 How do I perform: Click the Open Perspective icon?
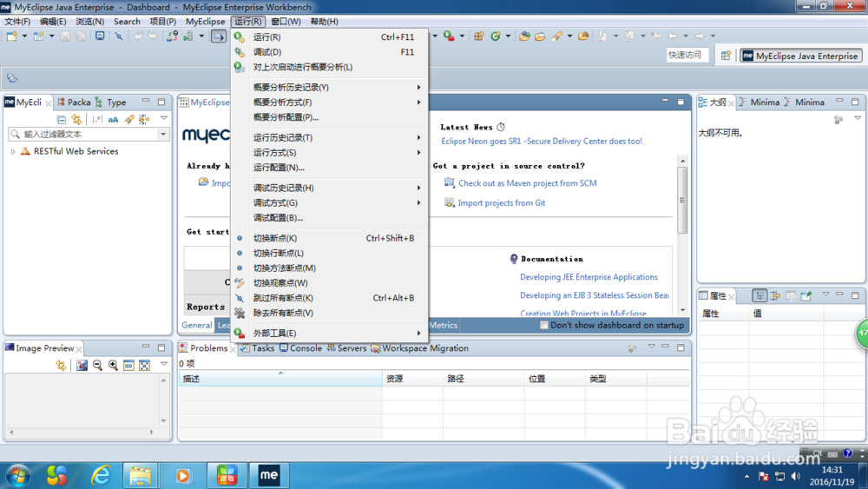726,56
